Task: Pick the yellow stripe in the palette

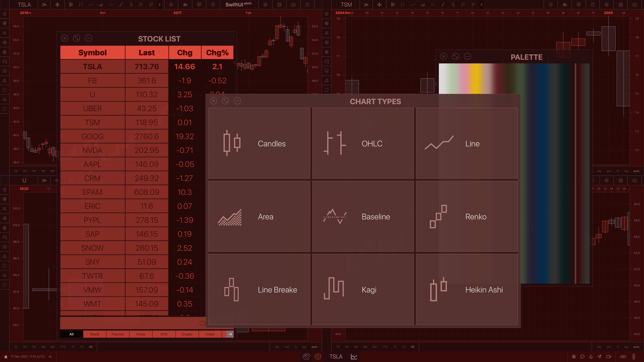Action: [475, 79]
